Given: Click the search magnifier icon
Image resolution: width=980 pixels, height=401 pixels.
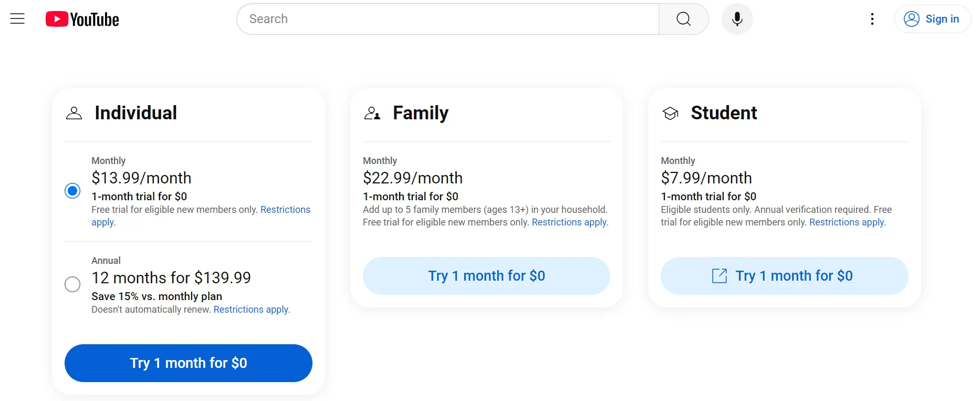Looking at the screenshot, I should tap(683, 18).
